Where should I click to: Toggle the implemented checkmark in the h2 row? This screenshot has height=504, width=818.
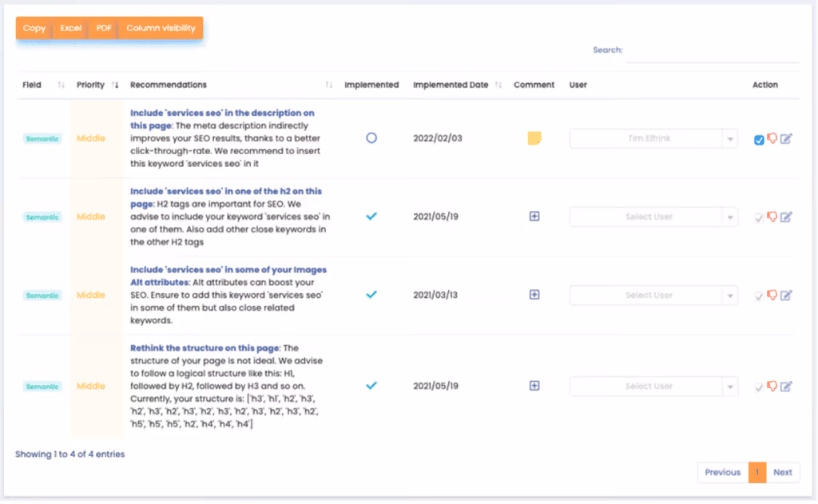371,216
